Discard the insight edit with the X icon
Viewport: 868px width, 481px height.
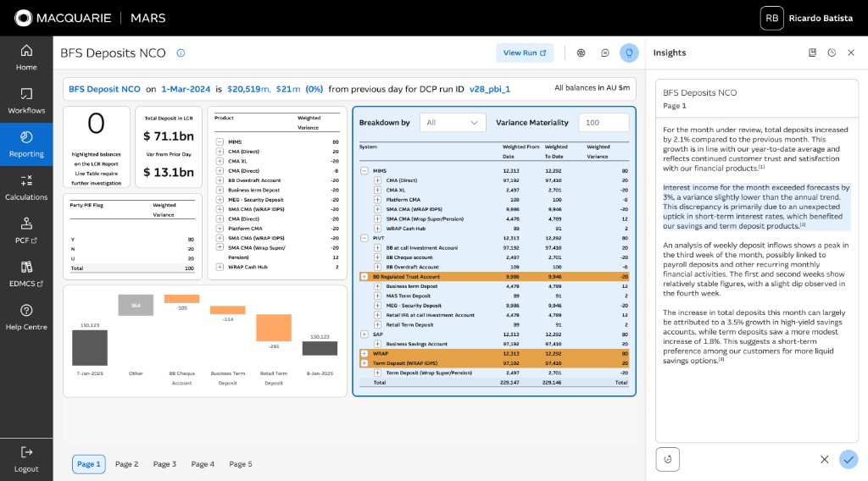point(824,460)
